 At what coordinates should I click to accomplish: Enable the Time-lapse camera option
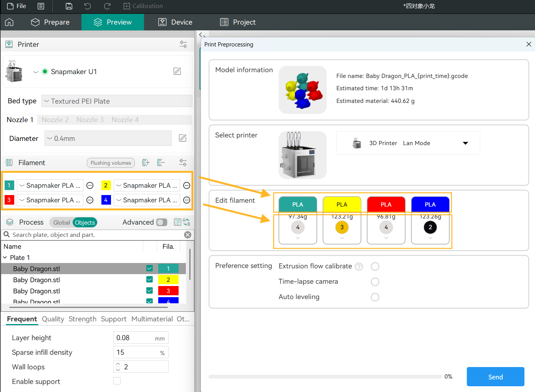(375, 281)
